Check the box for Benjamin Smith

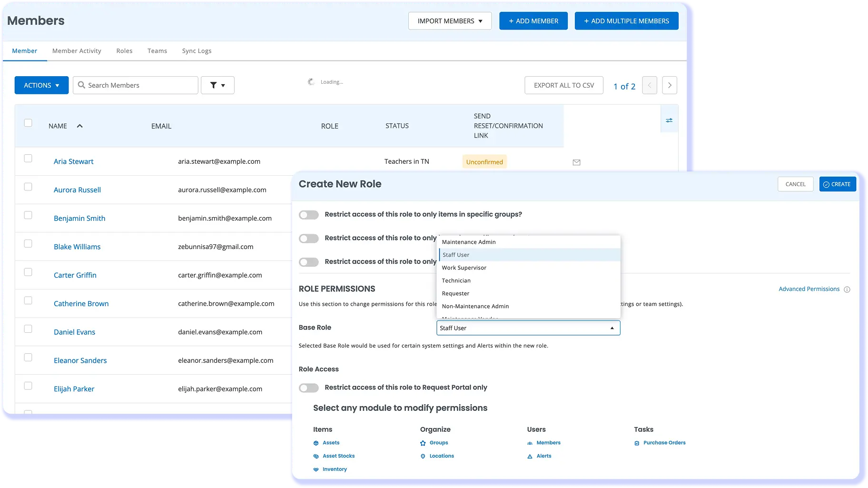28,215
